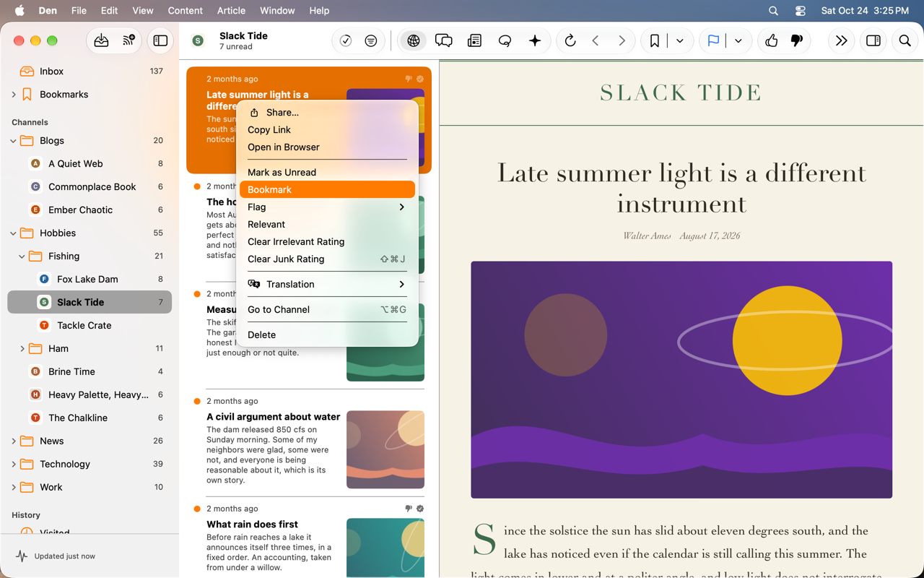Open the comments bubbles view
The width and height of the screenshot is (924, 578).
444,41
